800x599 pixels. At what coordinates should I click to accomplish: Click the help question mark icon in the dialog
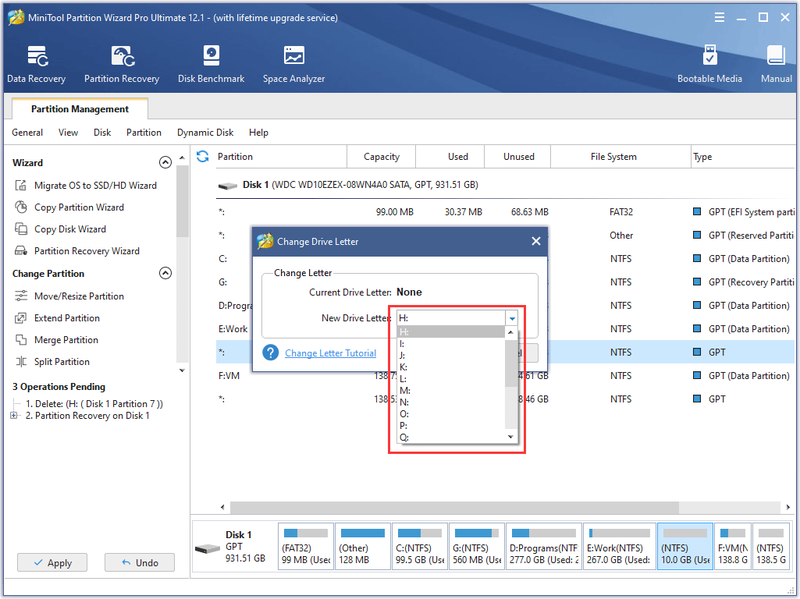pos(270,353)
